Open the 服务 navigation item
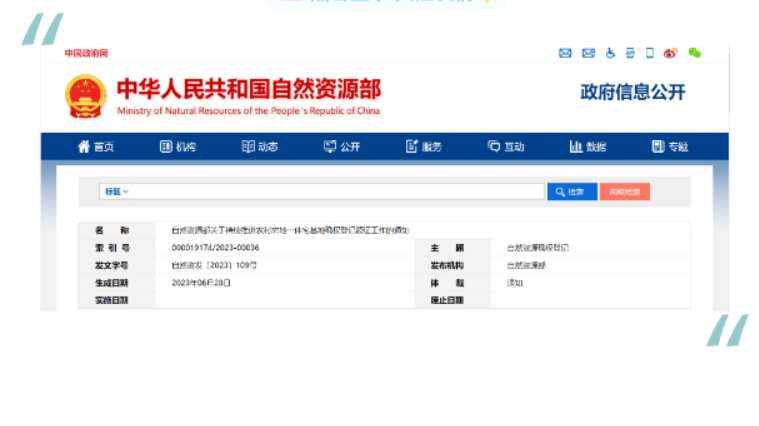The width and height of the screenshot is (759, 426). pos(424,147)
